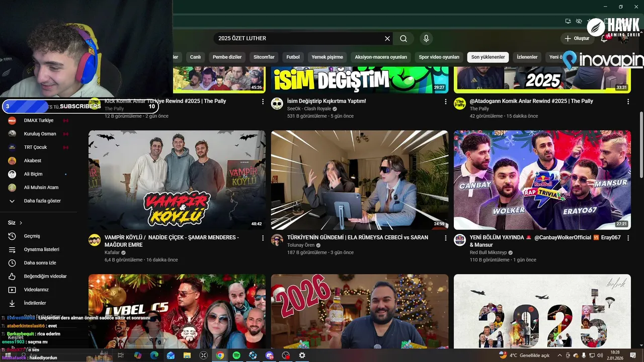Open DMAX Türkiye subscription channel
The width and height of the screenshot is (644, 362).
coord(39,120)
